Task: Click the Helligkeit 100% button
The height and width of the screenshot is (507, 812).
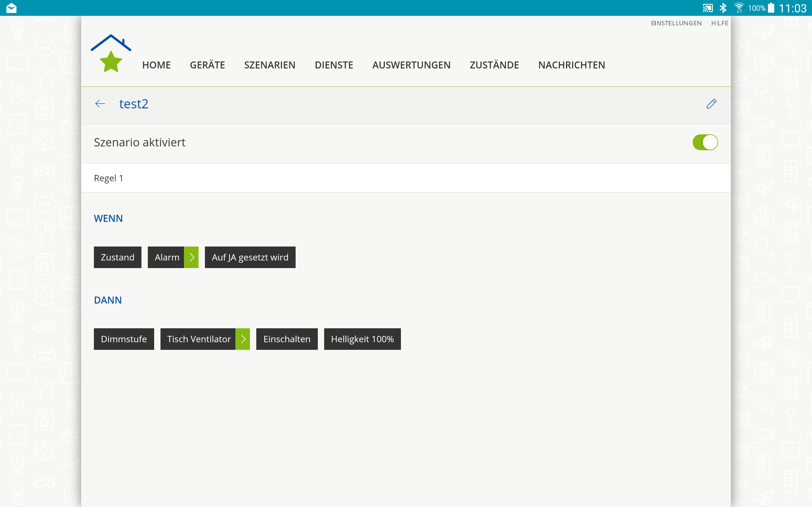Action: (x=362, y=339)
